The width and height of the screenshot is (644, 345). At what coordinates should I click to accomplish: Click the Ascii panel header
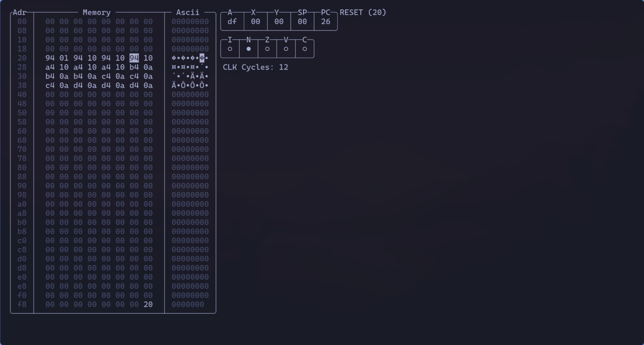[188, 13]
